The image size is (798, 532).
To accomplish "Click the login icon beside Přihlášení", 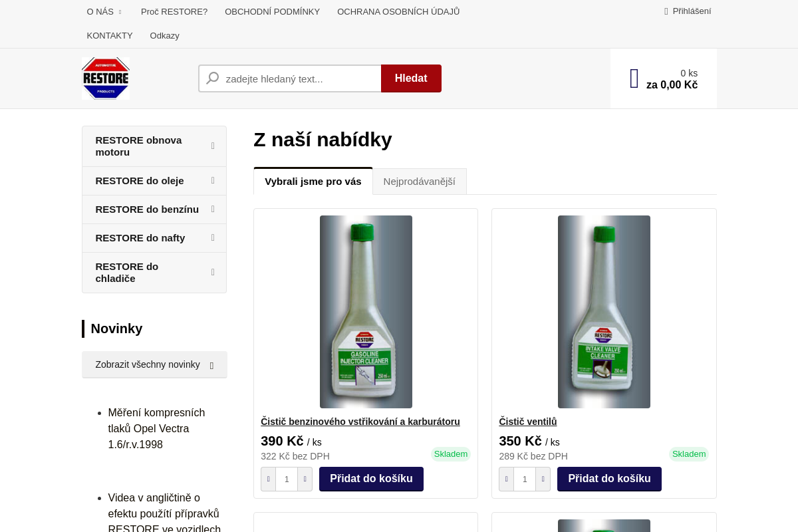I will (666, 11).
